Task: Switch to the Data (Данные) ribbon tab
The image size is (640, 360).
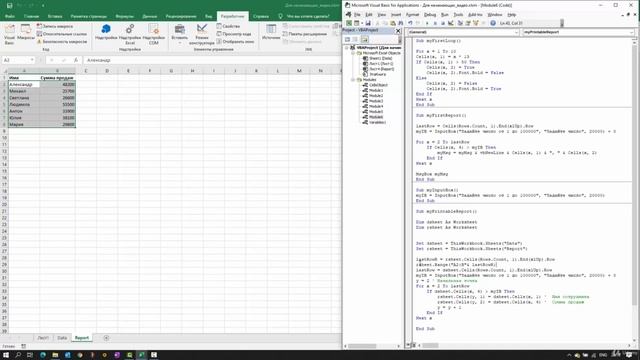Action: pyautogui.click(x=149, y=16)
